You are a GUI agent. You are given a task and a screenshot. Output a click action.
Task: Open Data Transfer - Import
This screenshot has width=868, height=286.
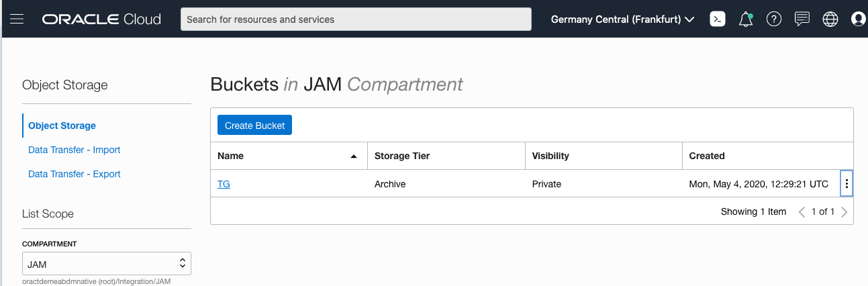click(x=75, y=150)
